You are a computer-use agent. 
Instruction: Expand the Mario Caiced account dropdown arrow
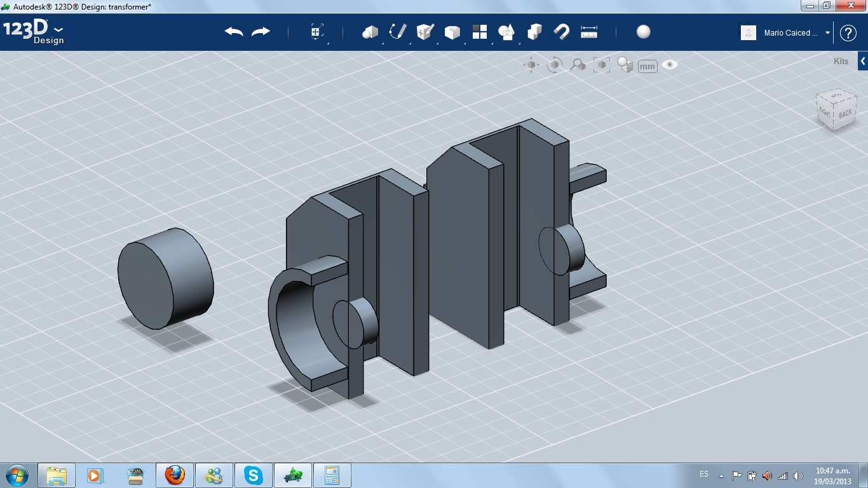point(827,33)
